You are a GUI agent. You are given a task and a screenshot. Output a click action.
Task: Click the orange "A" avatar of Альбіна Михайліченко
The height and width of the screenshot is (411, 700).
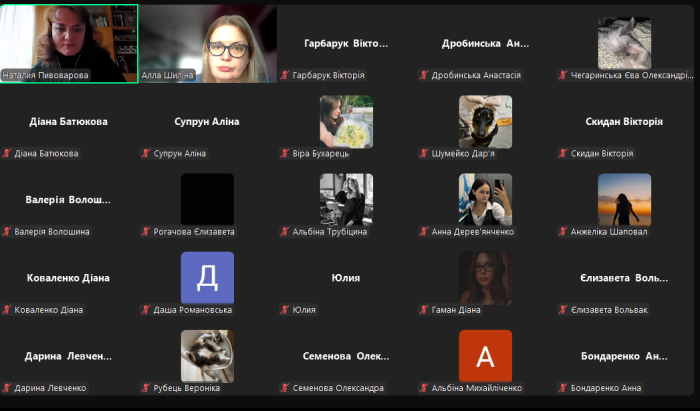tap(485, 356)
